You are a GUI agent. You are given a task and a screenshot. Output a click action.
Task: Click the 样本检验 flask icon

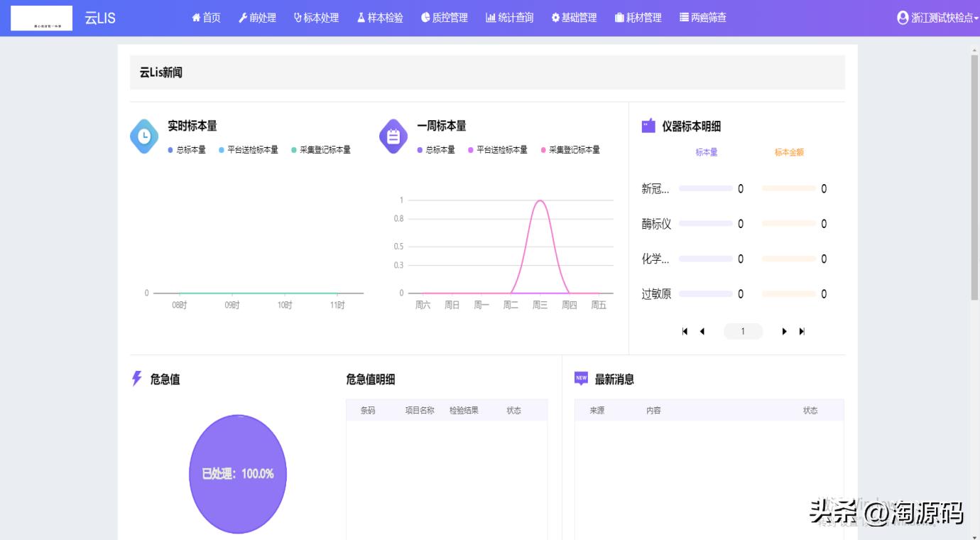click(x=361, y=18)
